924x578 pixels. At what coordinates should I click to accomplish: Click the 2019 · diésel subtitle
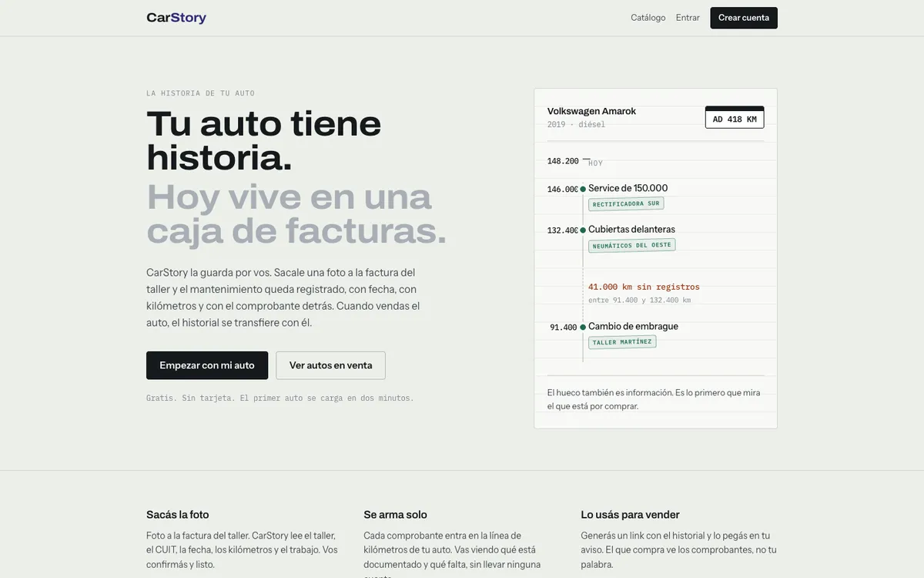576,124
